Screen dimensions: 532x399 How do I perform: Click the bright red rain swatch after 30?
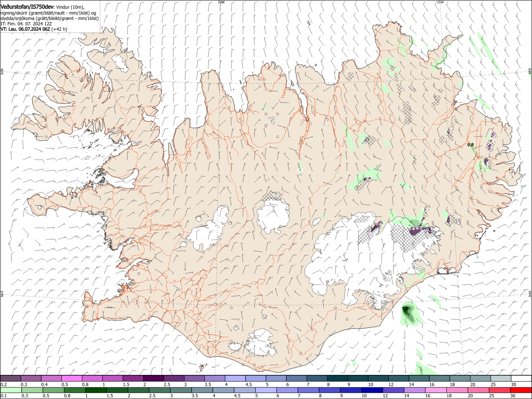tap(521, 390)
